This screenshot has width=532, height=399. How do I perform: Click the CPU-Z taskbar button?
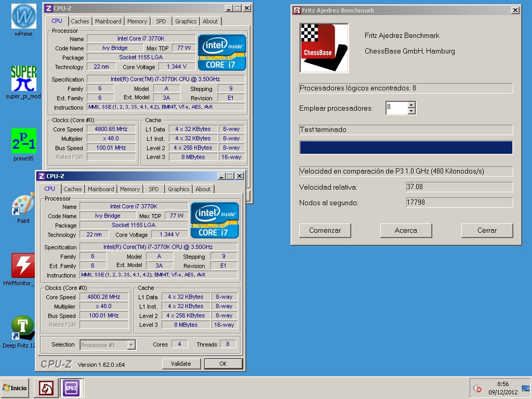pos(71,388)
